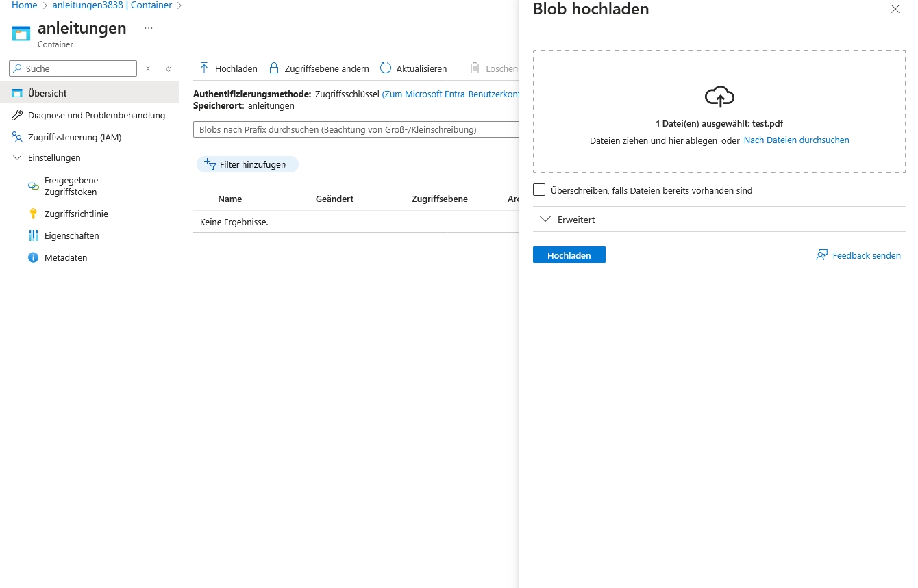Click the cloud upload icon in drop zone

[x=719, y=97]
